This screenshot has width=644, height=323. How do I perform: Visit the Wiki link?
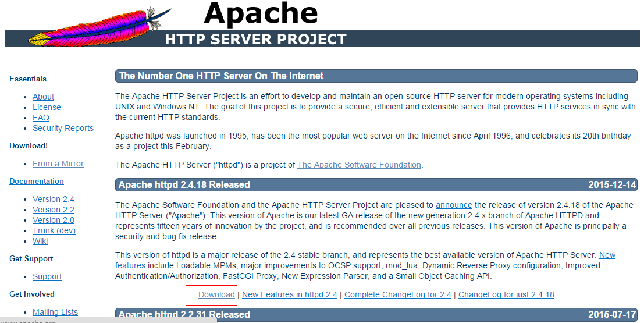[x=40, y=241]
